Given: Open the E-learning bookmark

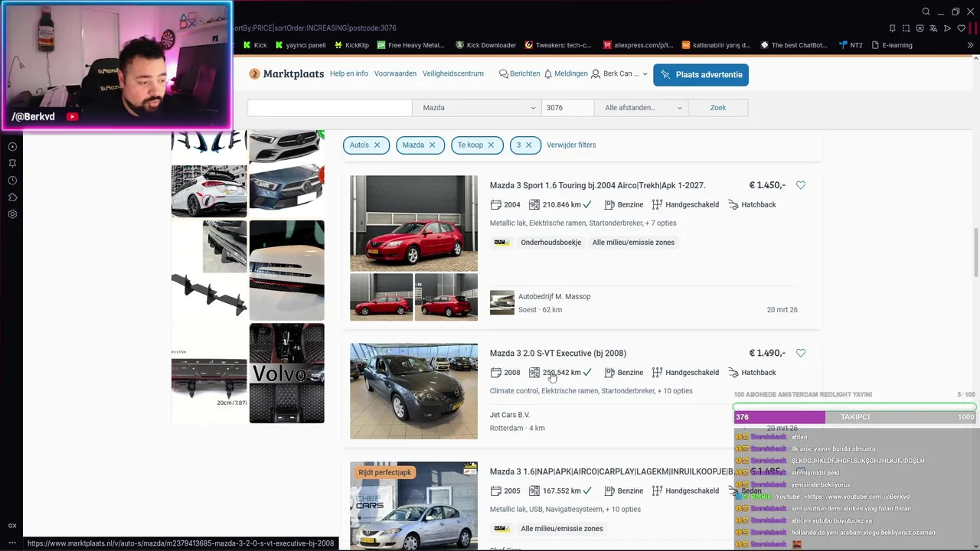Looking at the screenshot, I should (891, 45).
